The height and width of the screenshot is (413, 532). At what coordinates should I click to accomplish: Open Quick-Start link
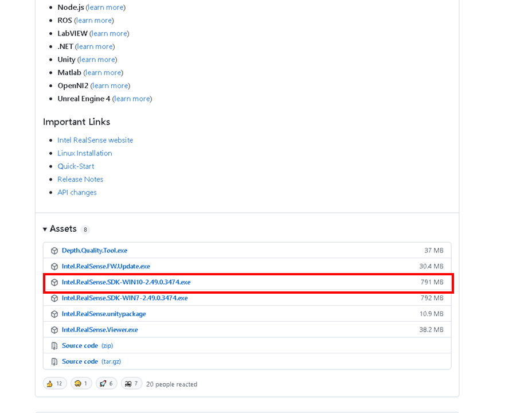tap(76, 166)
